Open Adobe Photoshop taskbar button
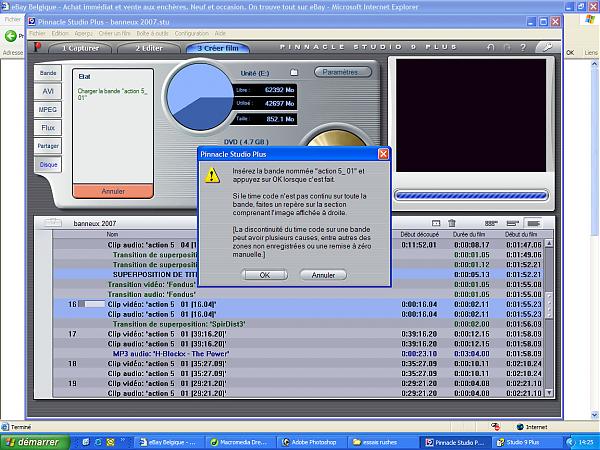Screen dimensions: 600x450 (311, 442)
